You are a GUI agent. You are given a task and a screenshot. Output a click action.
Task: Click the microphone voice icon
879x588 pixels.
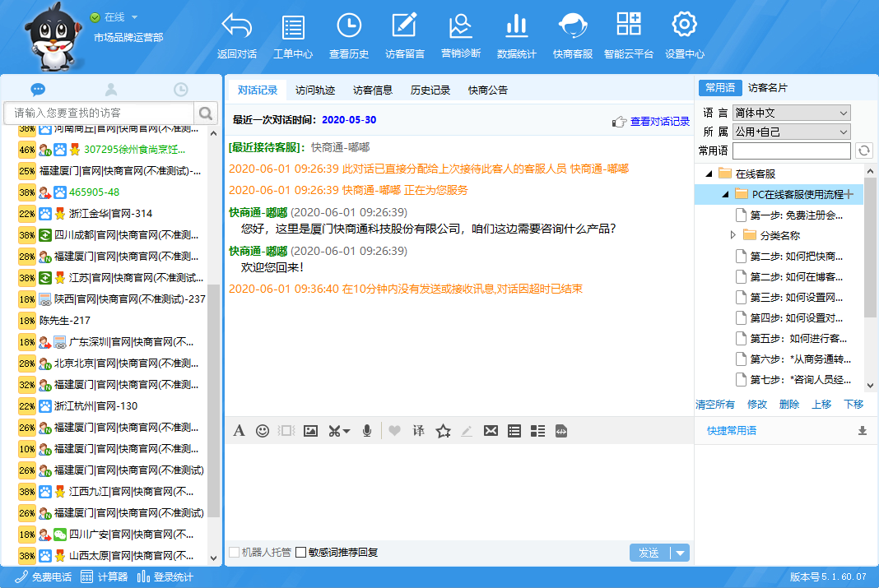(x=367, y=430)
